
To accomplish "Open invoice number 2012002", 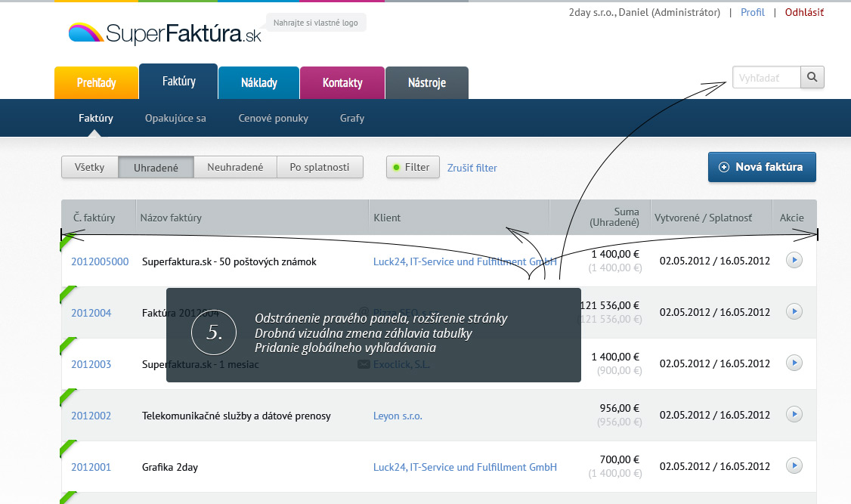I will point(91,416).
